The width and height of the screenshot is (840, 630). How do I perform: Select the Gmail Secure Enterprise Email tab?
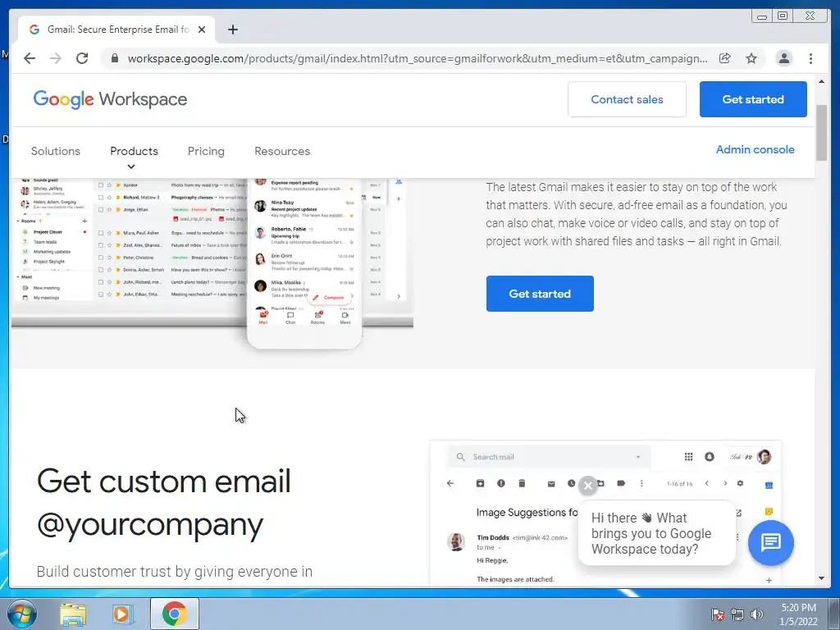(116, 30)
